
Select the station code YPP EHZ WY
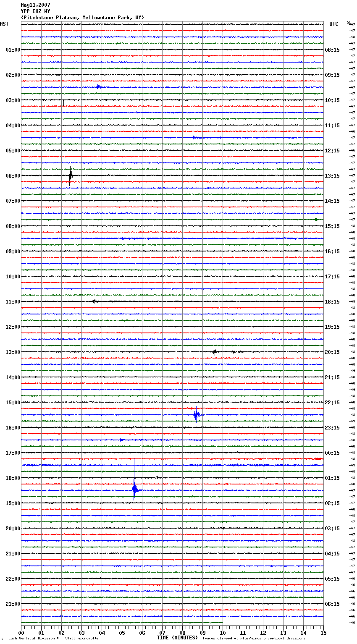click(x=35, y=11)
